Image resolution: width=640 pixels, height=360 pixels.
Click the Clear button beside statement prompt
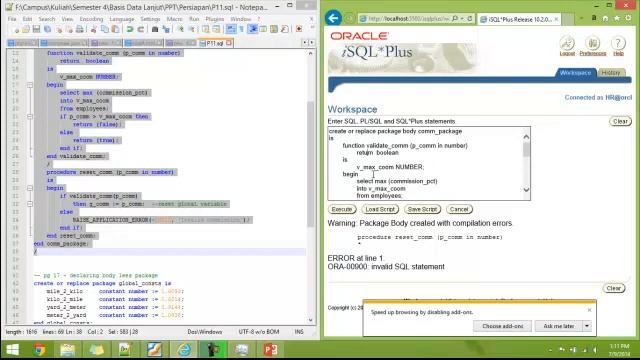pos(620,122)
